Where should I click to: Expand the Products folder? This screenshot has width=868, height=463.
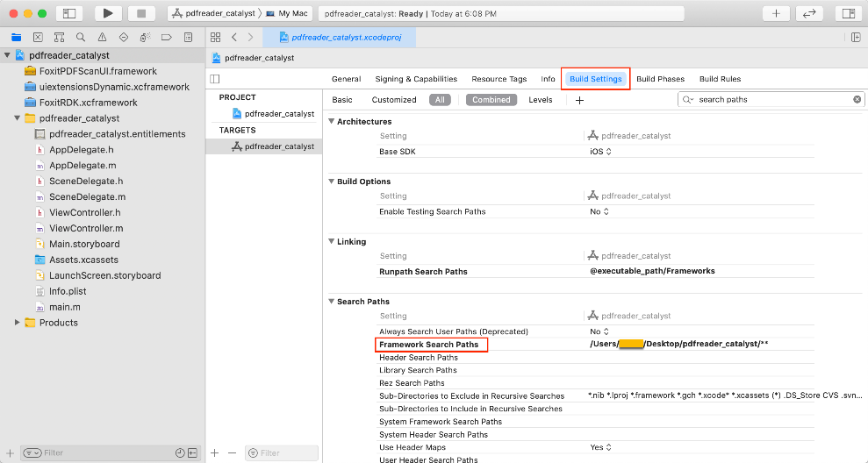click(x=18, y=323)
